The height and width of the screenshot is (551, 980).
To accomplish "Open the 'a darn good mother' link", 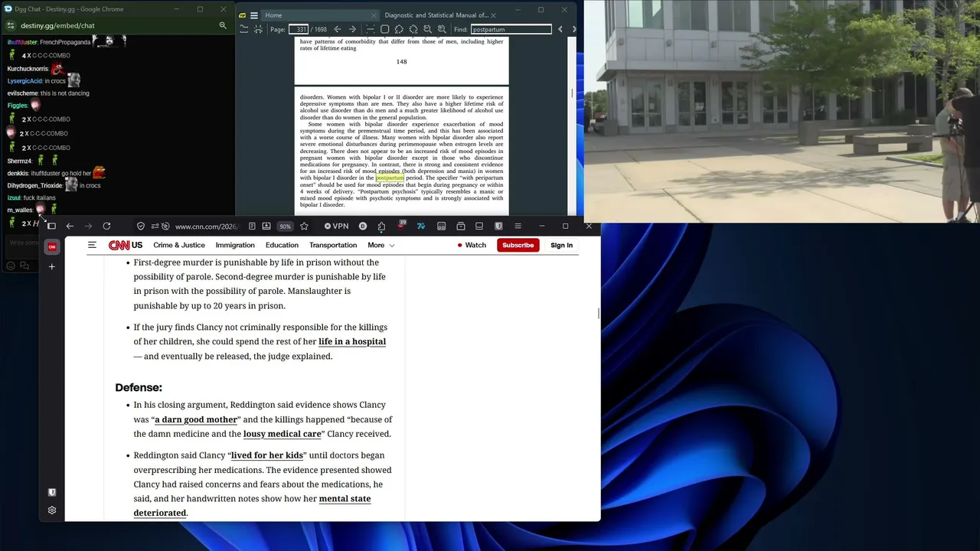I will tap(196, 419).
